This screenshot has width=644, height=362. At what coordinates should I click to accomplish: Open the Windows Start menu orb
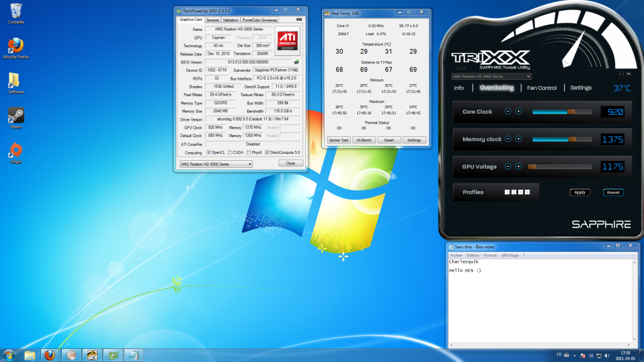pyautogui.click(x=9, y=355)
